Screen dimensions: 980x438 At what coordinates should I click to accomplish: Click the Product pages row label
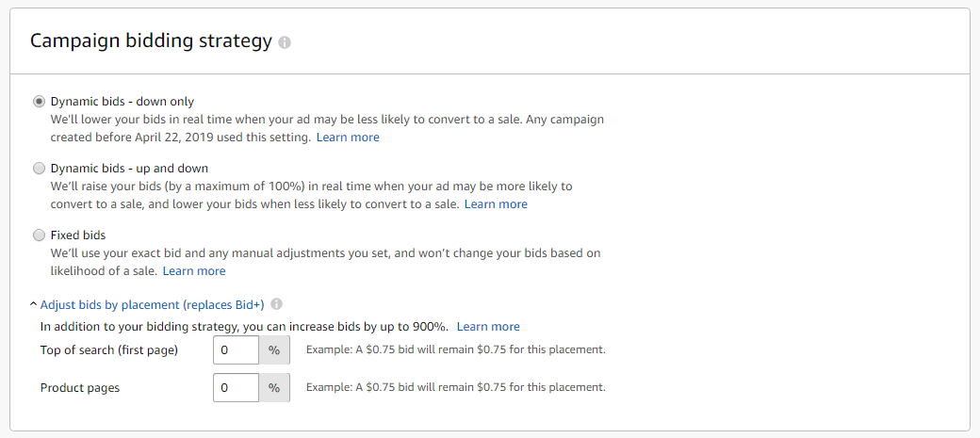point(80,388)
